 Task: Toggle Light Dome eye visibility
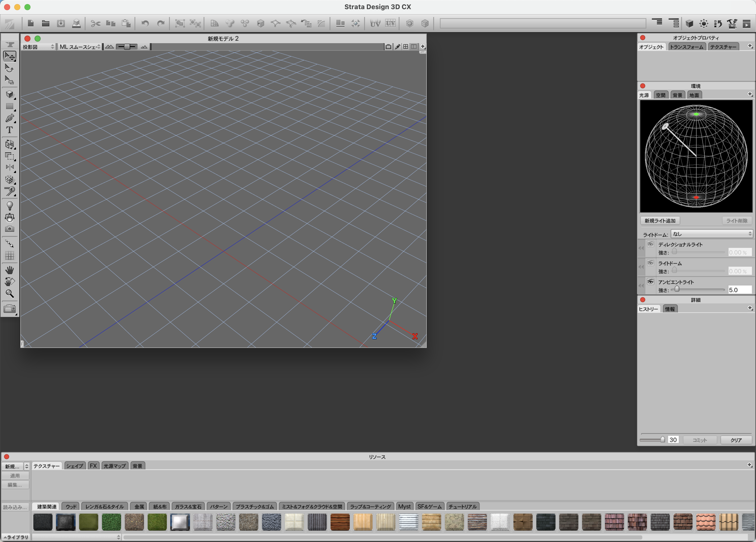pyautogui.click(x=650, y=263)
